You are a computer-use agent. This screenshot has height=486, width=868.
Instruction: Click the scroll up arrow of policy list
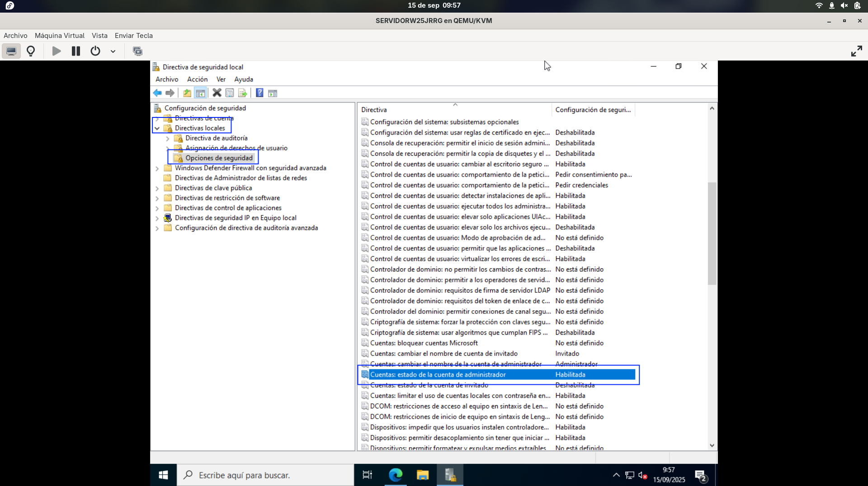point(712,108)
